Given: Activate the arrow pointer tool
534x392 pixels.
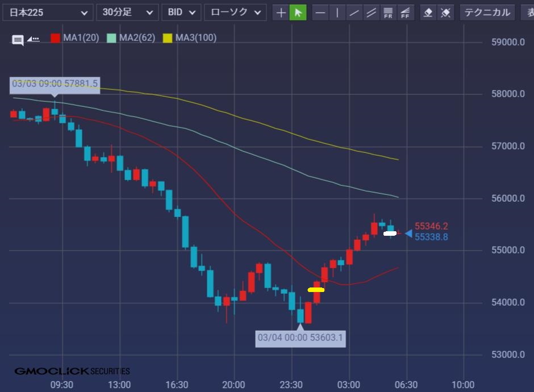Looking at the screenshot, I should (298, 12).
